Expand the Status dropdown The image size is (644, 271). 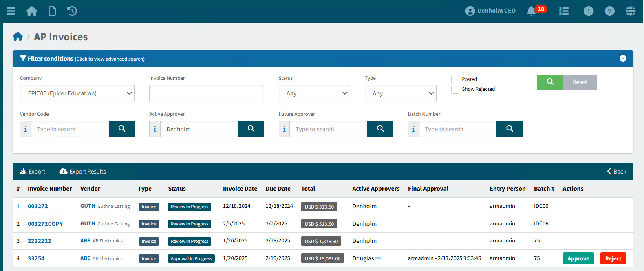pyautogui.click(x=314, y=93)
